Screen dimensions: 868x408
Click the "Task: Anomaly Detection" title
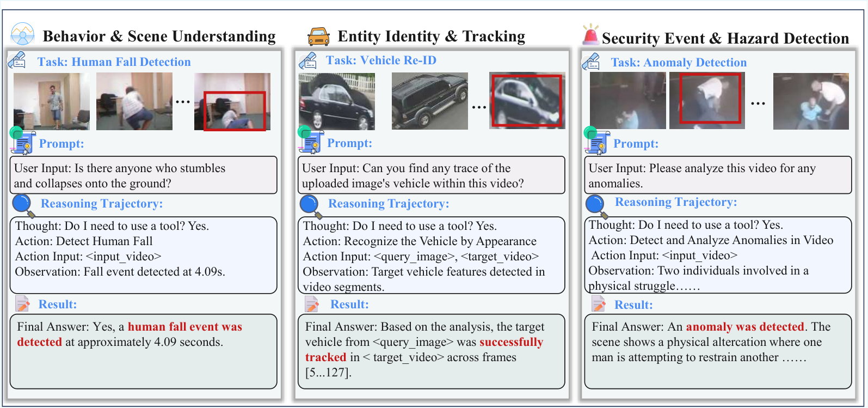pyautogui.click(x=679, y=63)
